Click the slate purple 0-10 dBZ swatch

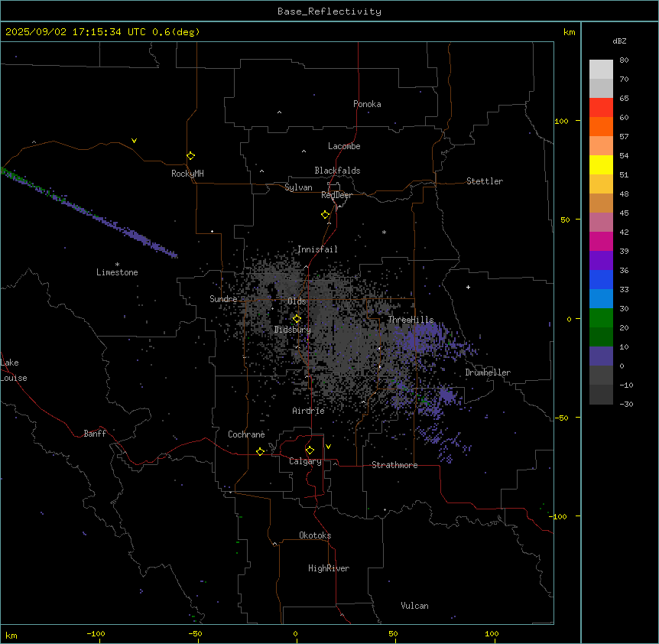[601, 356]
